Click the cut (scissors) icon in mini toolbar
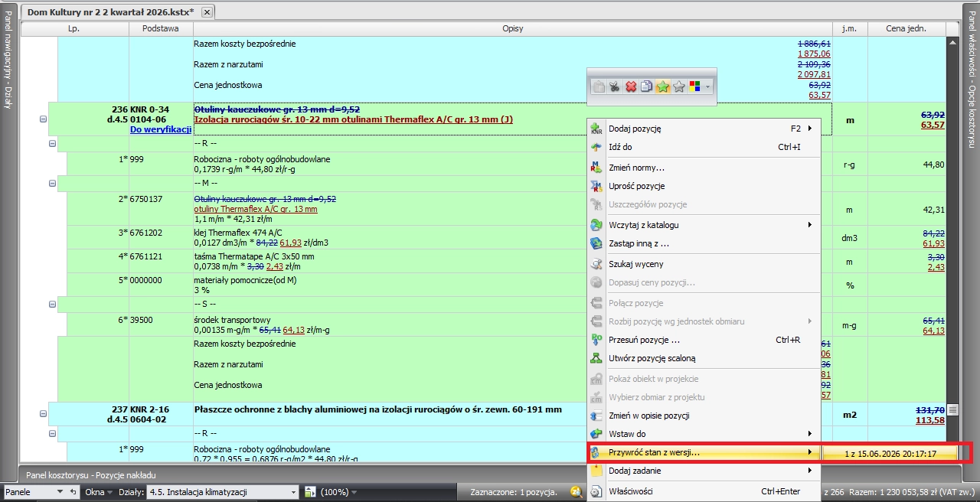 coord(615,86)
